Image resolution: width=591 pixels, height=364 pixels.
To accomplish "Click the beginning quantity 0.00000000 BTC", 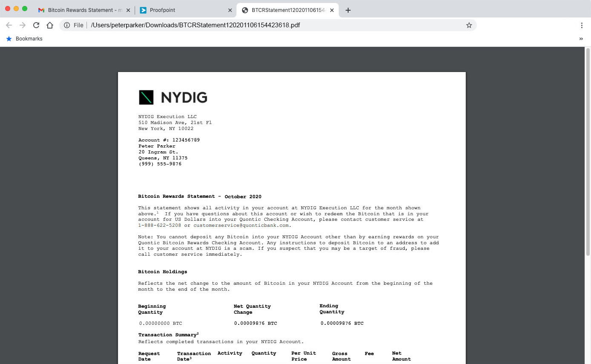I will coord(161,324).
